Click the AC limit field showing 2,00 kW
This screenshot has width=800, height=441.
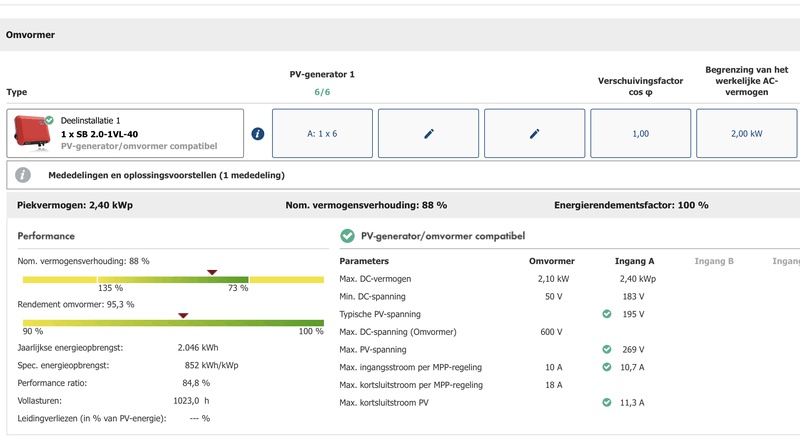[746, 134]
